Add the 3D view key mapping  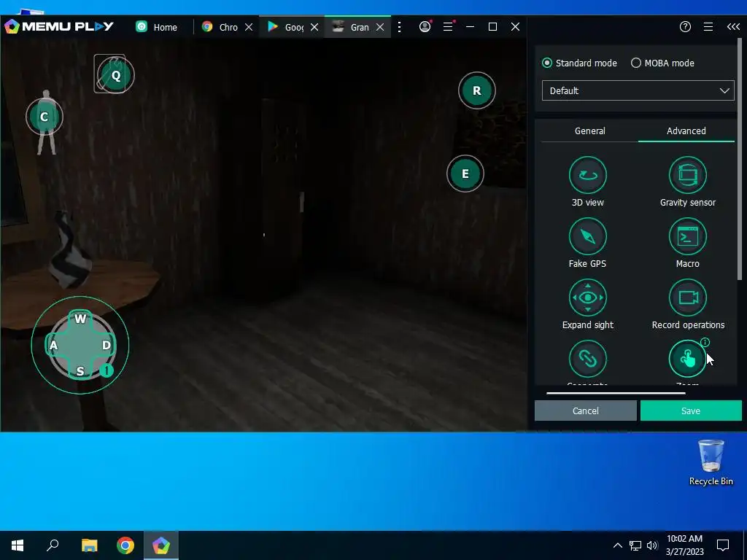pyautogui.click(x=587, y=175)
